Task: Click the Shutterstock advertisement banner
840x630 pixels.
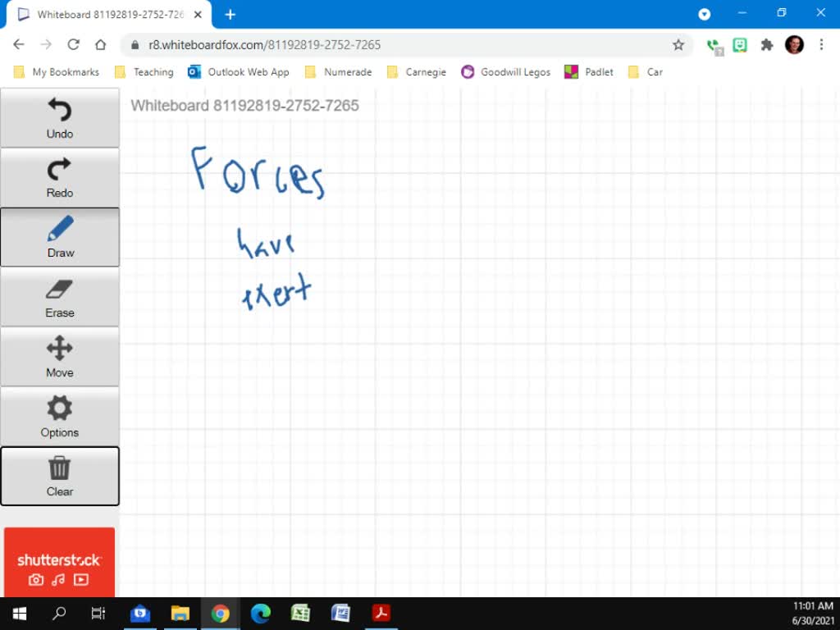Action: tap(59, 562)
